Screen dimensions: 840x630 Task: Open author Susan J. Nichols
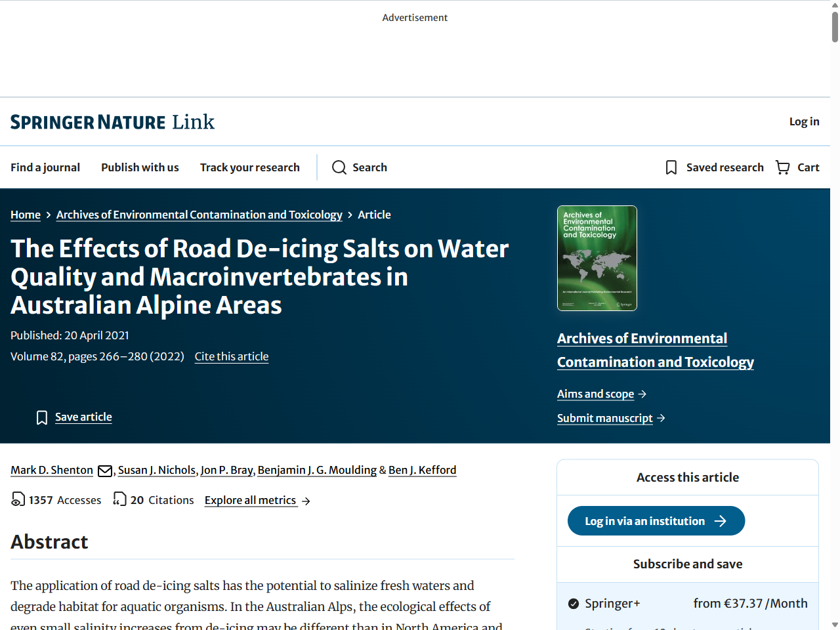pyautogui.click(x=157, y=470)
